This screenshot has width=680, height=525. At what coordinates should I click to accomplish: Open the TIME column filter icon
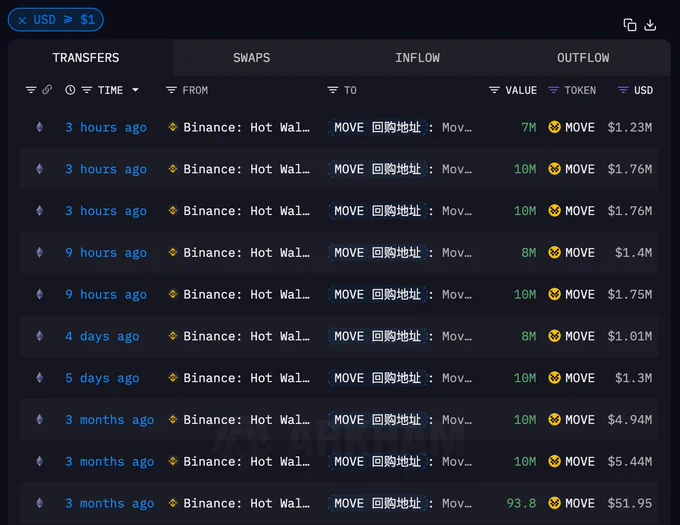87,90
